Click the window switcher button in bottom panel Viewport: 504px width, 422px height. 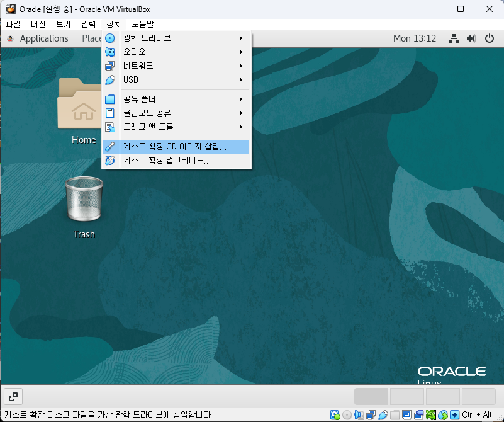pyautogui.click(x=13, y=397)
